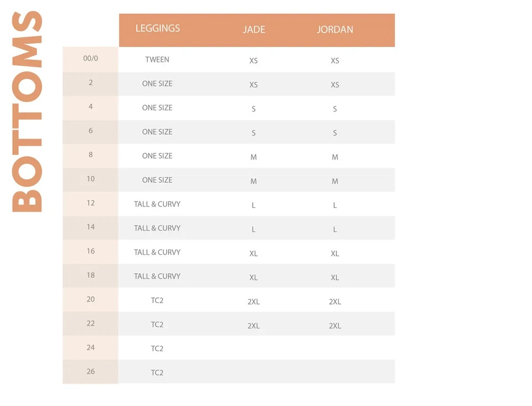Select the size 8 row label
This screenshot has height=406, width=532.
[90, 155]
